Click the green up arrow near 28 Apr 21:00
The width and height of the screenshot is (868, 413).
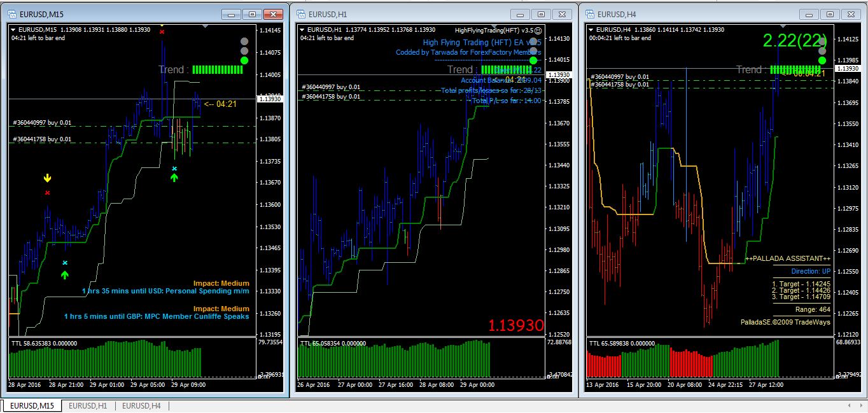[64, 274]
